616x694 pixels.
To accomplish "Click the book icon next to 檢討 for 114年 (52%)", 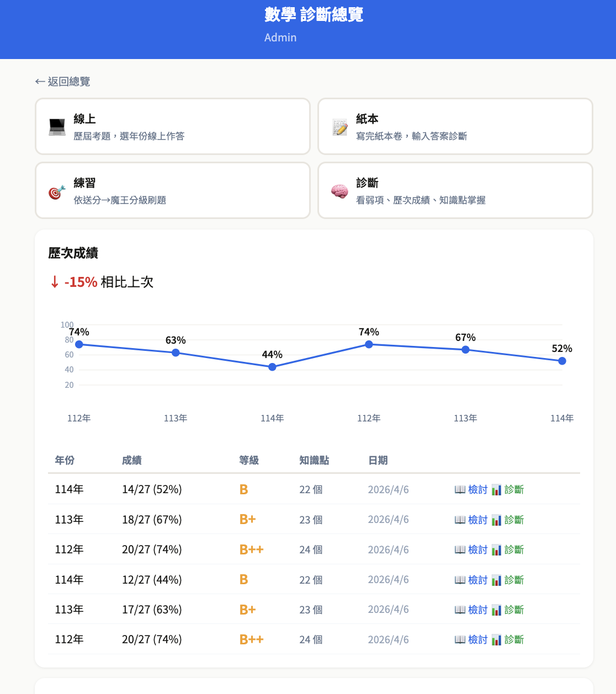I will [459, 489].
